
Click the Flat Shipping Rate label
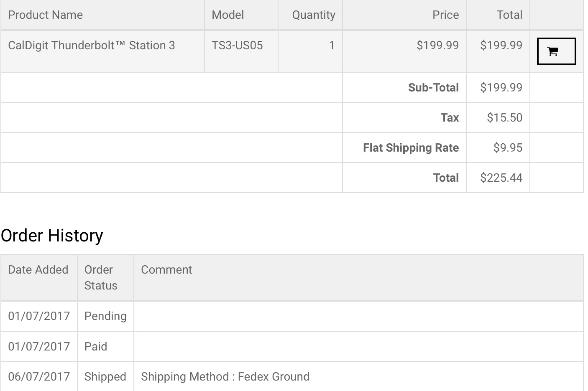tap(411, 147)
